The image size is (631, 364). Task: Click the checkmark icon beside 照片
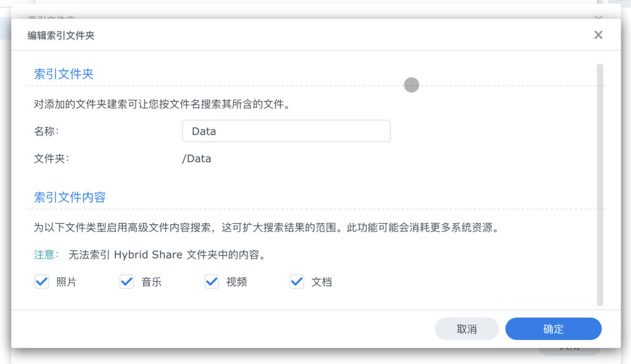(x=41, y=281)
